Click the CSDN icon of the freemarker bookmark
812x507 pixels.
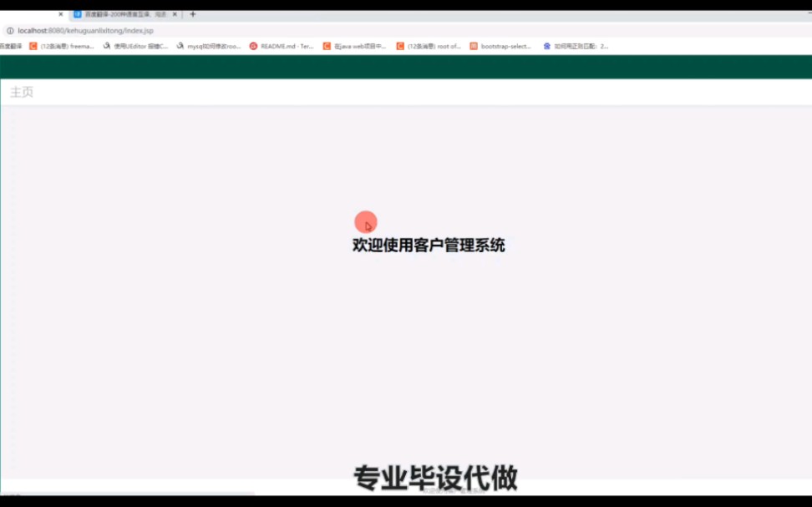tap(33, 46)
